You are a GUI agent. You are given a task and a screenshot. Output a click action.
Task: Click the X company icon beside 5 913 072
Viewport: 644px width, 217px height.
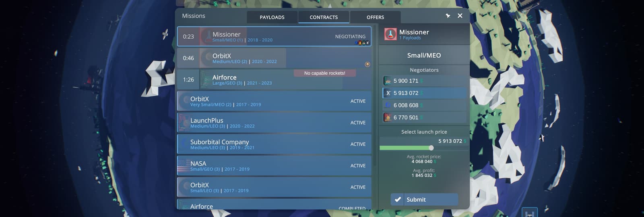tap(388, 93)
